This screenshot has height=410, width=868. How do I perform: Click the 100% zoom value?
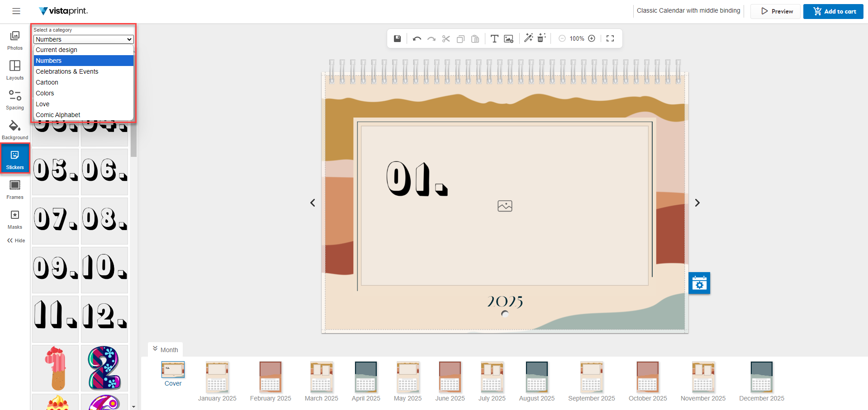[x=577, y=39]
